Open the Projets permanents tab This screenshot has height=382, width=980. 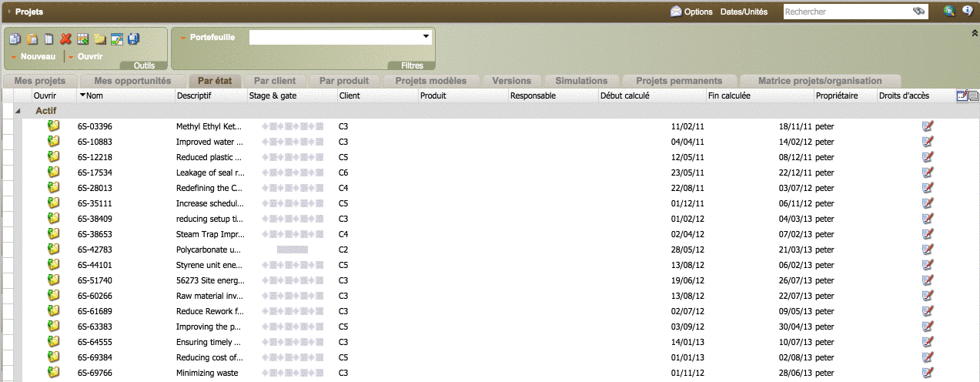click(x=679, y=81)
